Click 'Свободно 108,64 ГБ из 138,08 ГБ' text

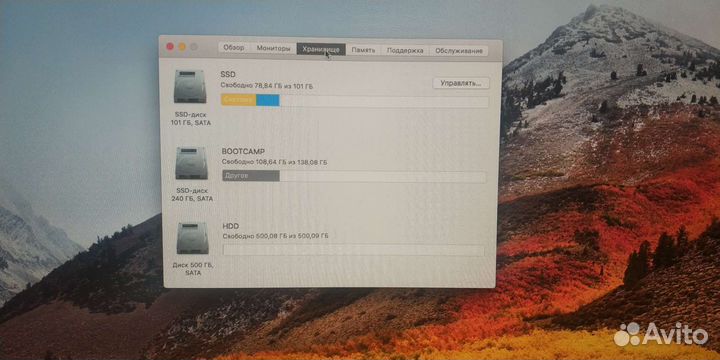pos(275,162)
